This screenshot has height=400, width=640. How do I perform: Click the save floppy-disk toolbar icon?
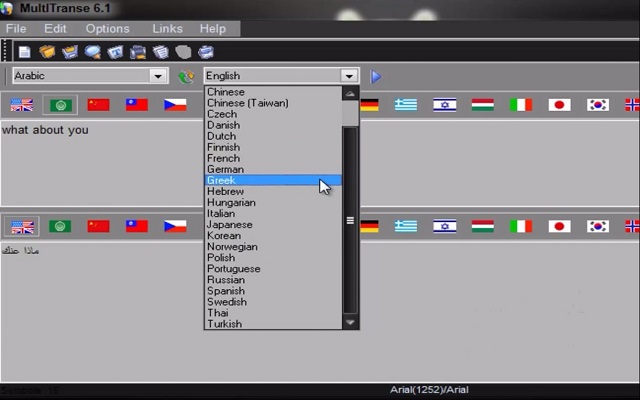click(x=70, y=52)
